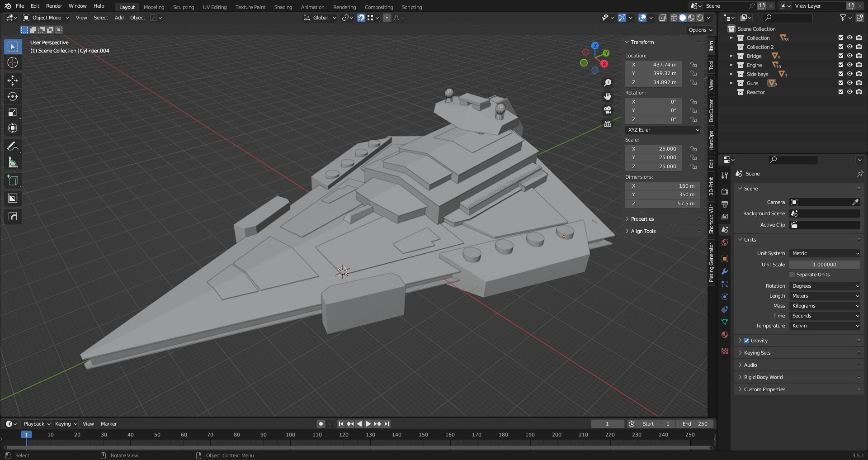Screen dimensions: 868x460
Task: Open the Texture properties checker icon
Action: tap(725, 351)
